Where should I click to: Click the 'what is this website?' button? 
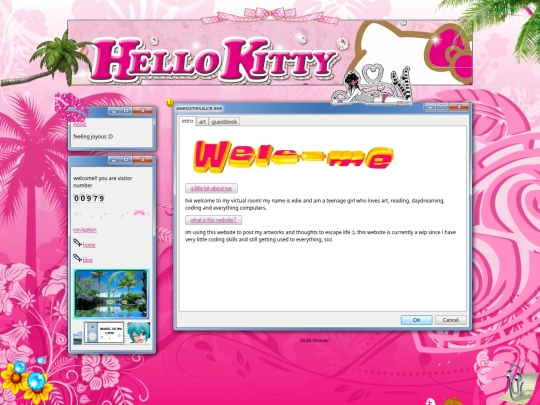(213, 220)
